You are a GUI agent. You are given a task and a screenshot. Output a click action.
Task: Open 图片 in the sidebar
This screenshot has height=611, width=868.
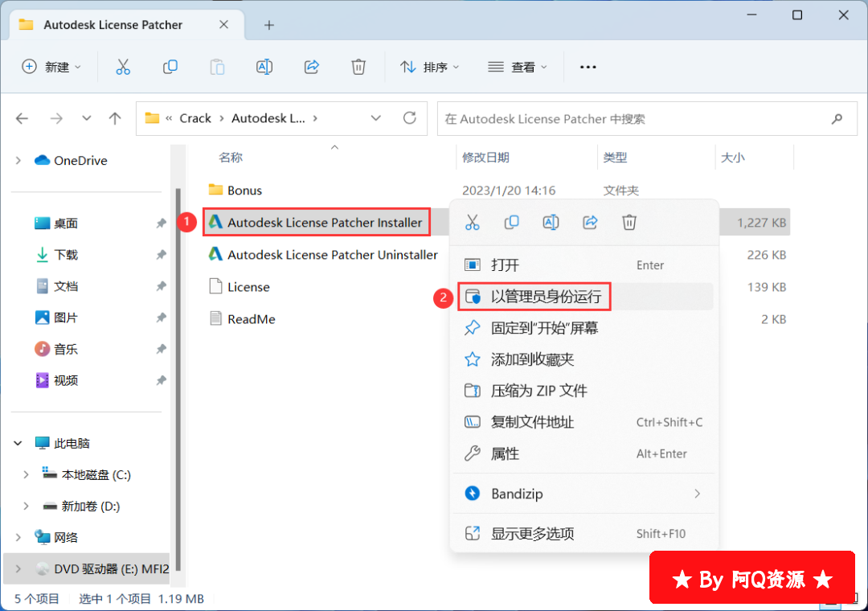coord(65,318)
